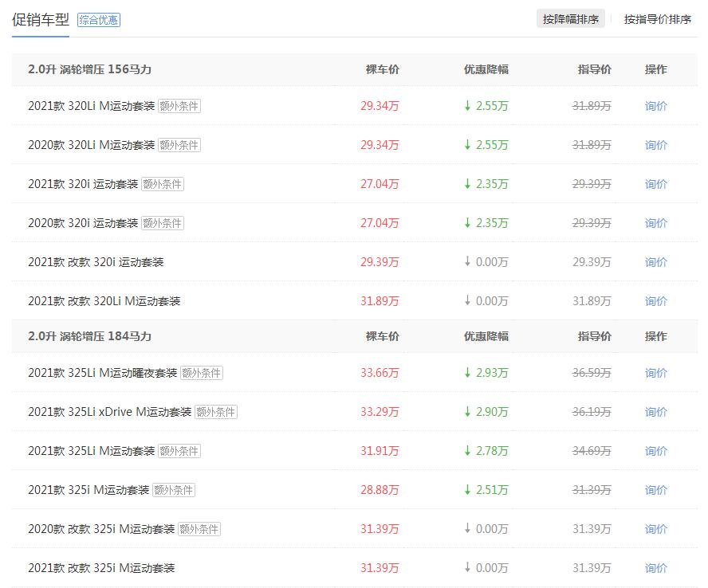708x588 pixels.
Task: Open 额外条件 tag on 2020款 320Li M运动套装
Action: coord(179,145)
